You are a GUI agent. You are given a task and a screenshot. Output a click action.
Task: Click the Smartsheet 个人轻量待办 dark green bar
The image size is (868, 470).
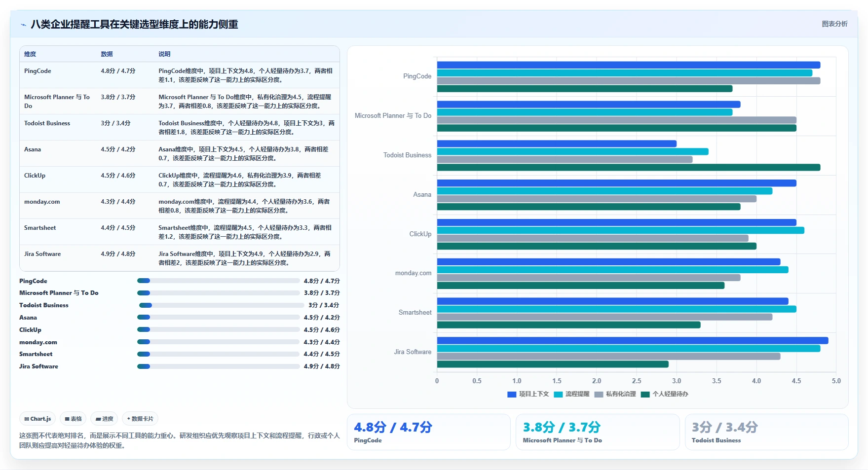[x=569, y=325]
